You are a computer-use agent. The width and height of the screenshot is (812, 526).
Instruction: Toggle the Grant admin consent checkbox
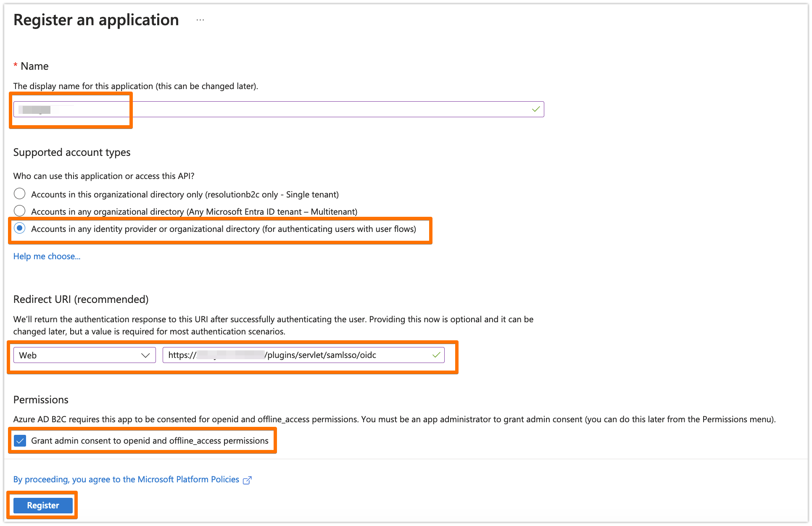click(20, 441)
